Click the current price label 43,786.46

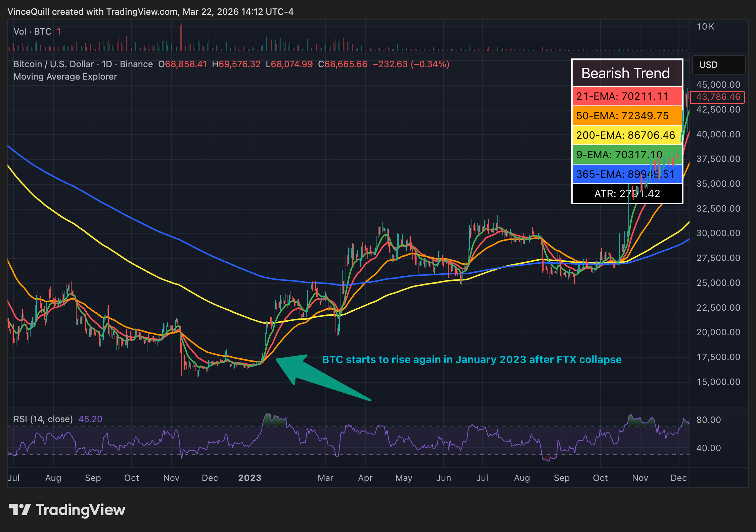coord(718,97)
